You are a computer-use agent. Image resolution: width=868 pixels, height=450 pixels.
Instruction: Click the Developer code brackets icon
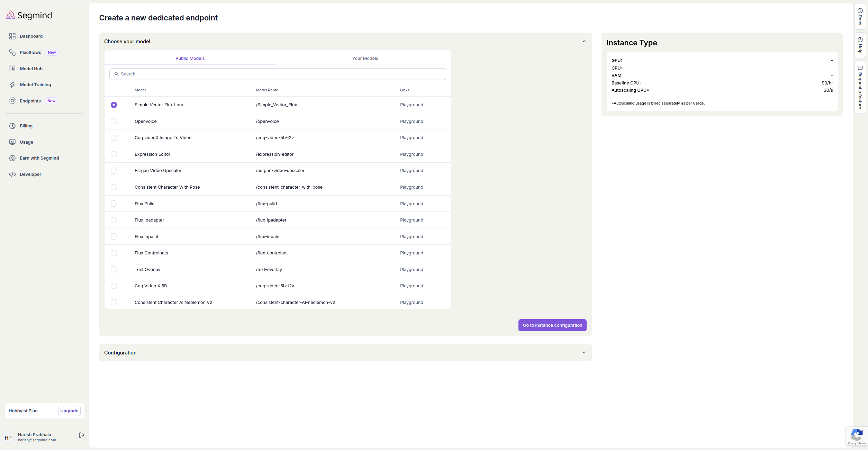pyautogui.click(x=12, y=174)
